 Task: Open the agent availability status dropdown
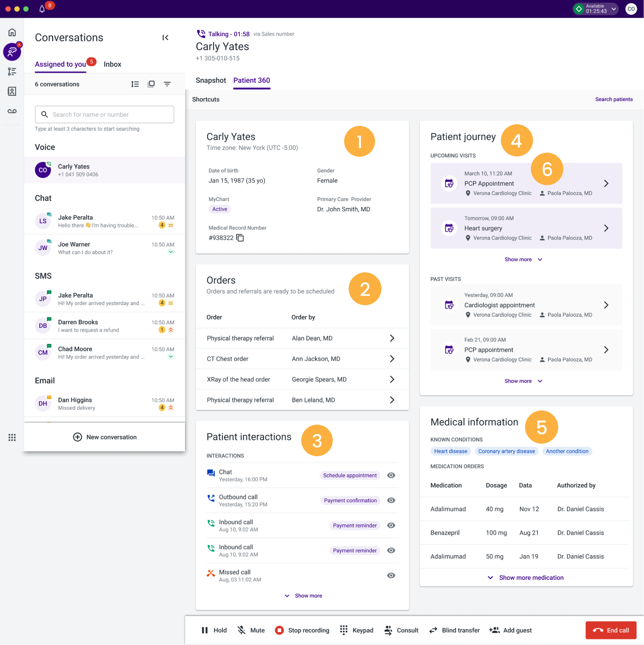click(x=613, y=9)
